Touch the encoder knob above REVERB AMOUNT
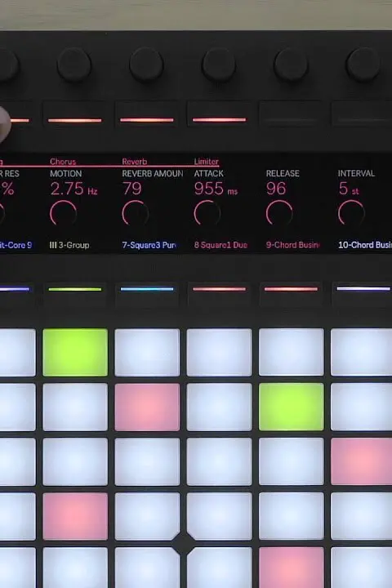This screenshot has width=392, height=588. click(x=146, y=65)
